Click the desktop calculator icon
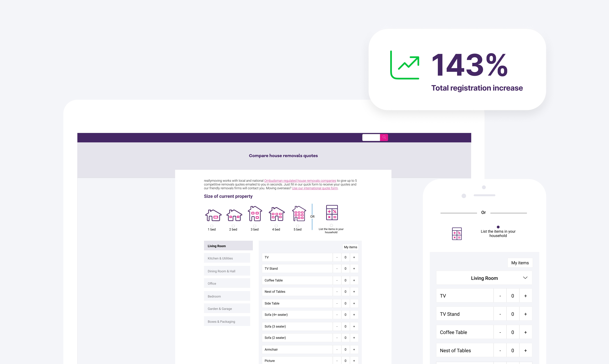609x364 pixels. pyautogui.click(x=332, y=212)
